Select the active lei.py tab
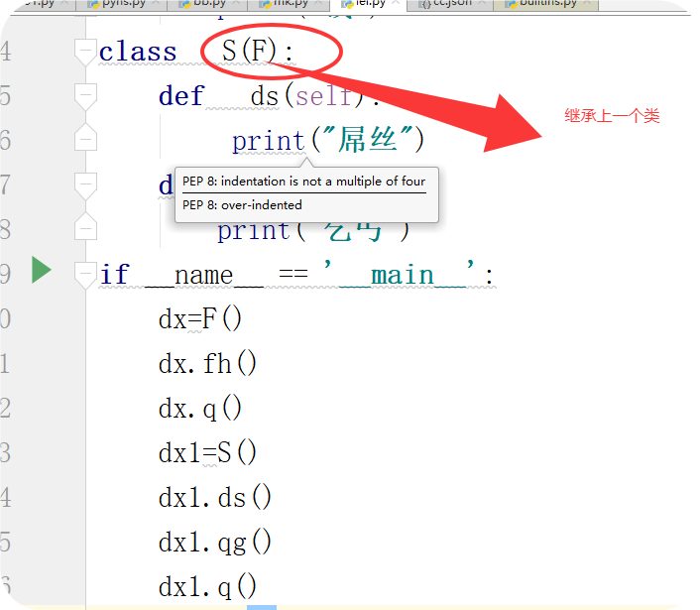The image size is (700, 610). pyautogui.click(x=368, y=4)
